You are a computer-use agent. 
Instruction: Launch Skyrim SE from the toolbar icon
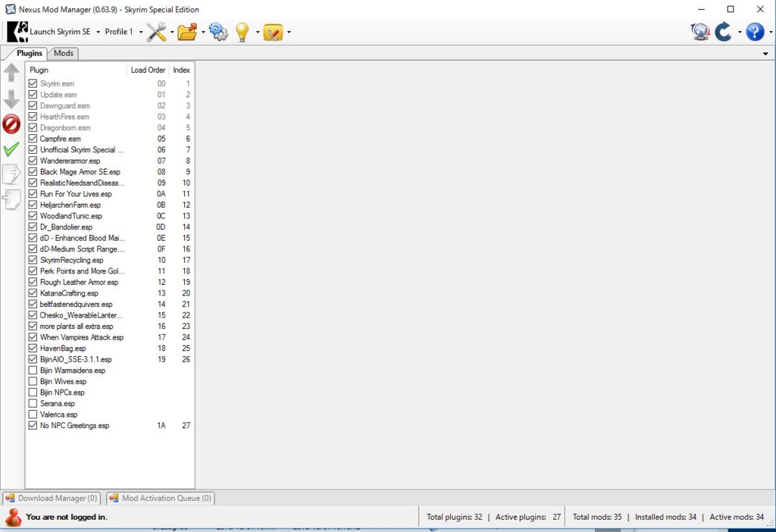(x=17, y=32)
